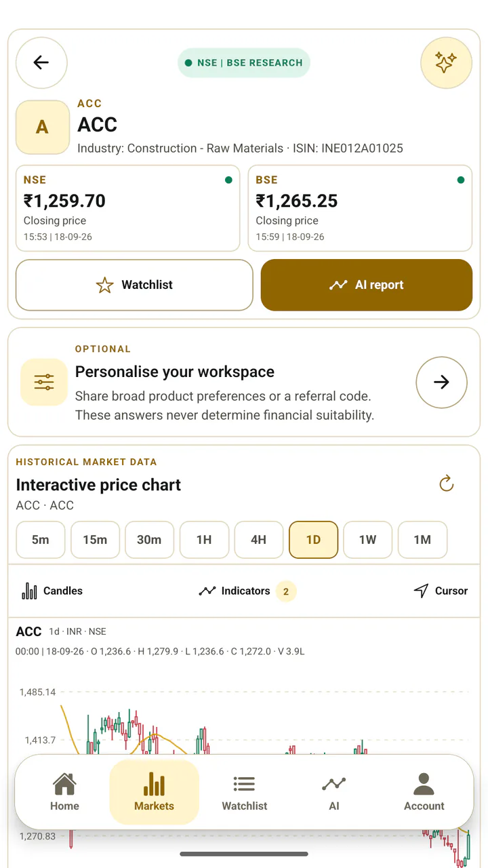Screen dimensions: 488x868
Task: Select the Candles chart type icon
Action: tap(29, 591)
